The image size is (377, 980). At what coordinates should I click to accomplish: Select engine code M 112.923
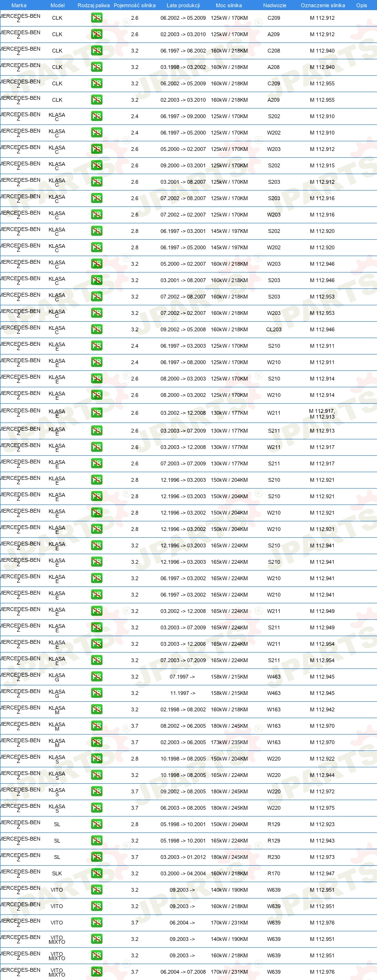tap(322, 824)
